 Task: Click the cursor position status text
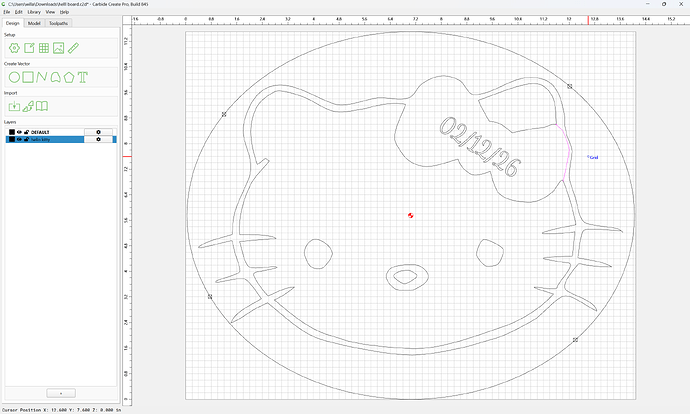tap(61, 410)
